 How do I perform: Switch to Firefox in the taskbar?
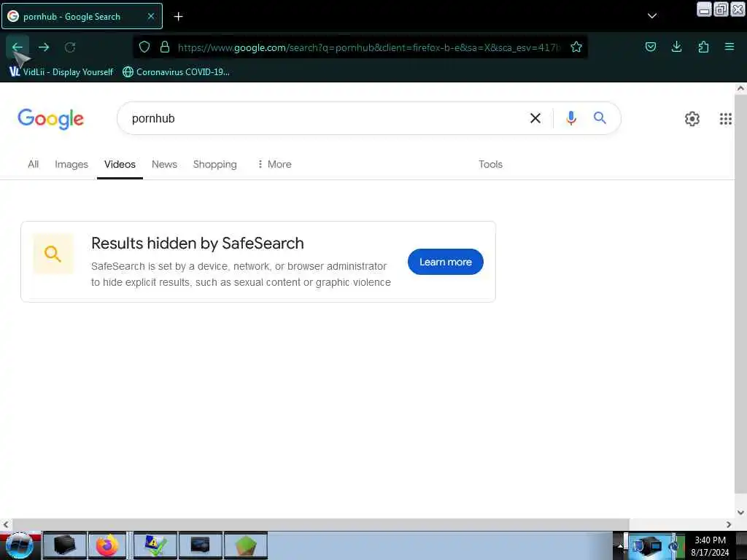coord(108,545)
